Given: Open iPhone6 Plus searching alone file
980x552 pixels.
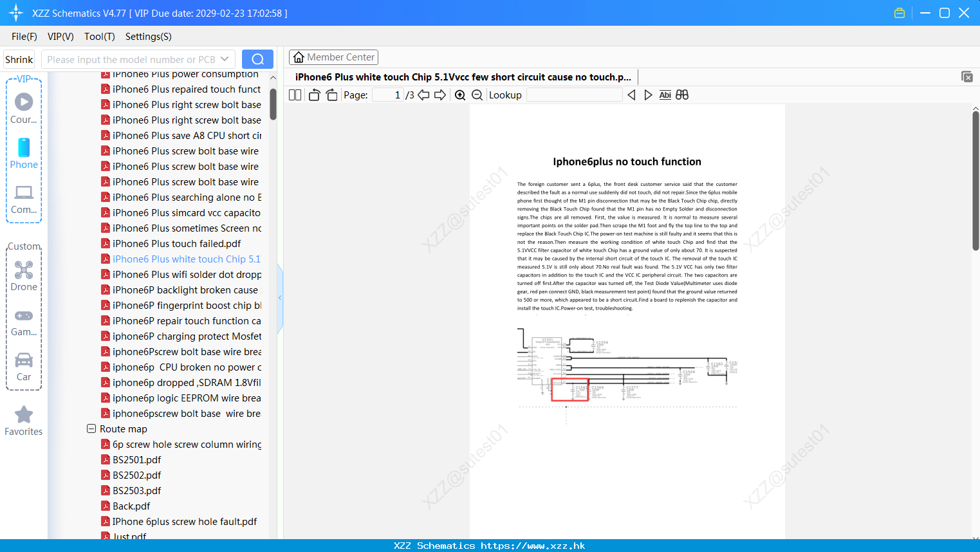Looking at the screenshot, I should pyautogui.click(x=181, y=198).
